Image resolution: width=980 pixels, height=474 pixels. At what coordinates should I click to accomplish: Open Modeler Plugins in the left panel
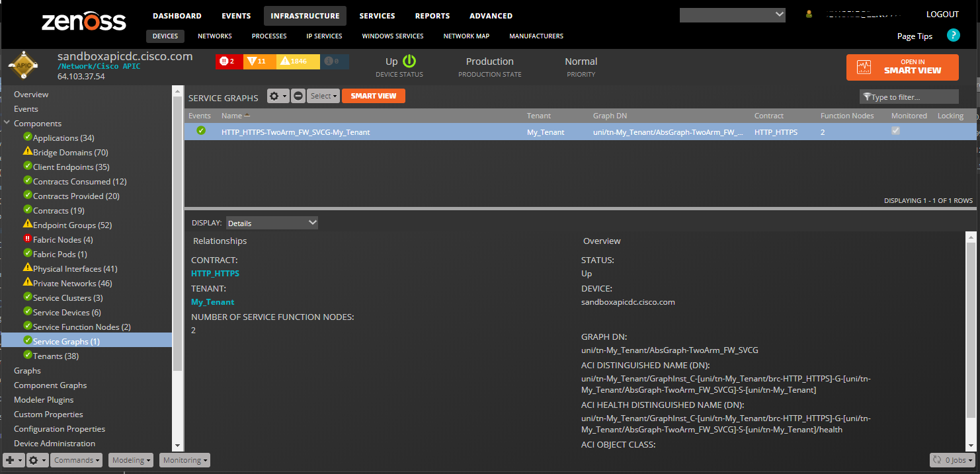point(44,399)
